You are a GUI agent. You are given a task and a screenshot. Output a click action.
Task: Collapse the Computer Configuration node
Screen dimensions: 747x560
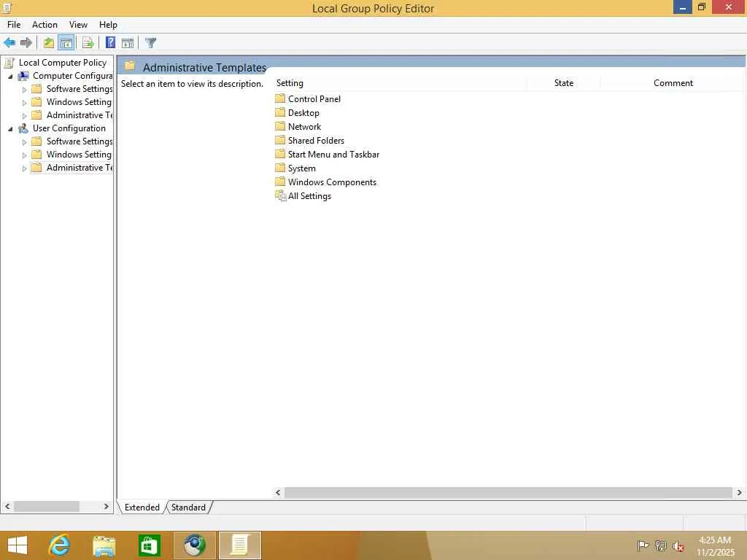[10, 76]
